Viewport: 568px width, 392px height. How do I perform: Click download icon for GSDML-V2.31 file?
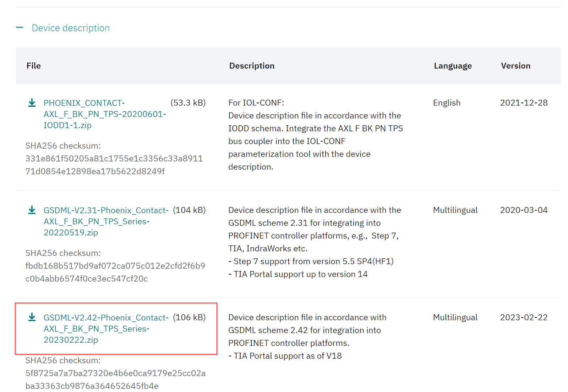(x=32, y=210)
